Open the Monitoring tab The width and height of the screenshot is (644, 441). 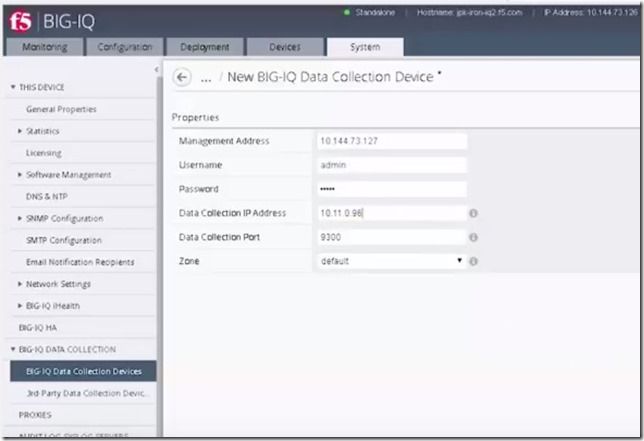pyautogui.click(x=45, y=47)
